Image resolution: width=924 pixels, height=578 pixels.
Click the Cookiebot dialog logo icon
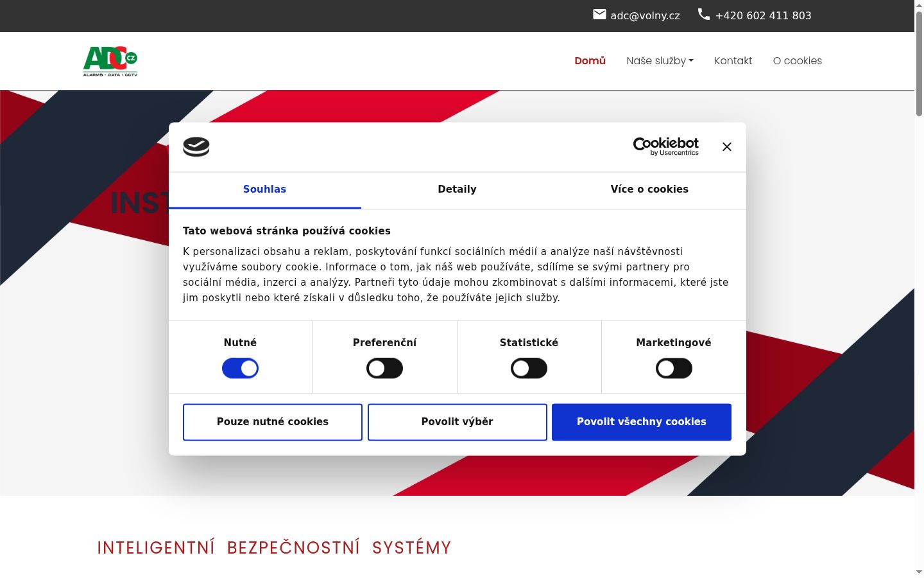(x=196, y=147)
